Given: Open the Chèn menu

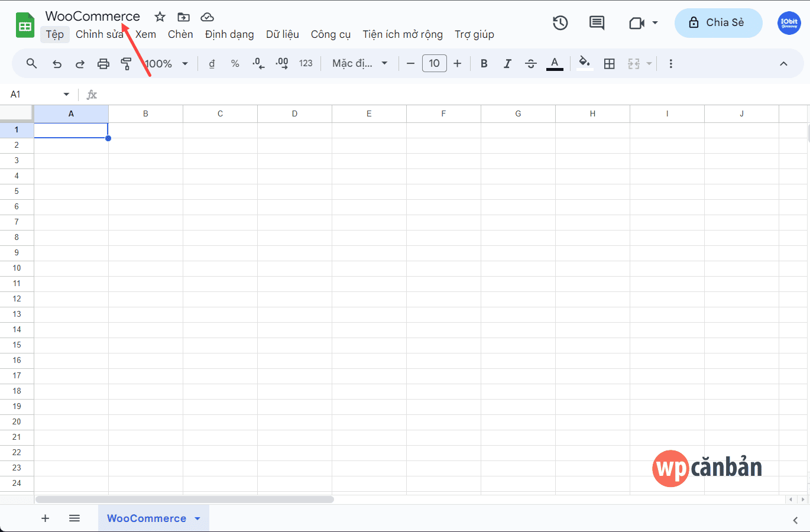Looking at the screenshot, I should click(x=180, y=34).
